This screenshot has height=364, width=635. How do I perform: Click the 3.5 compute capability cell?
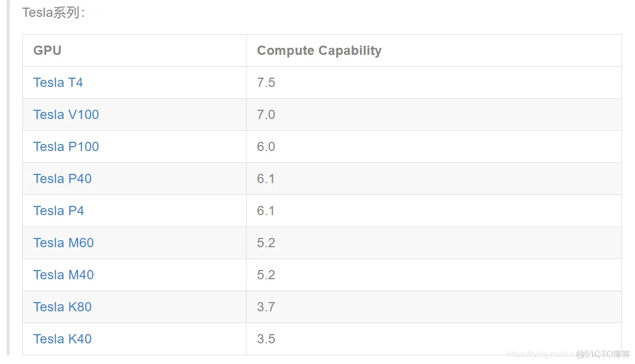(x=266, y=339)
